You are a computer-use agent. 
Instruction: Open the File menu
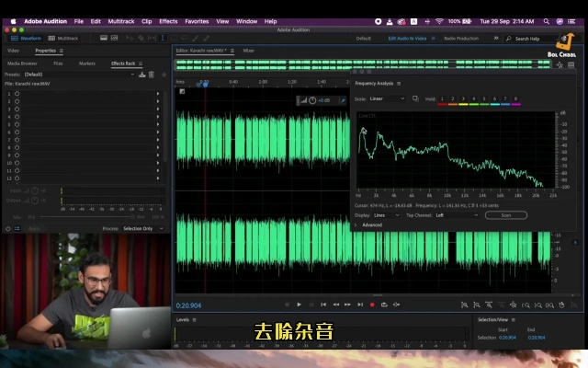click(x=79, y=21)
